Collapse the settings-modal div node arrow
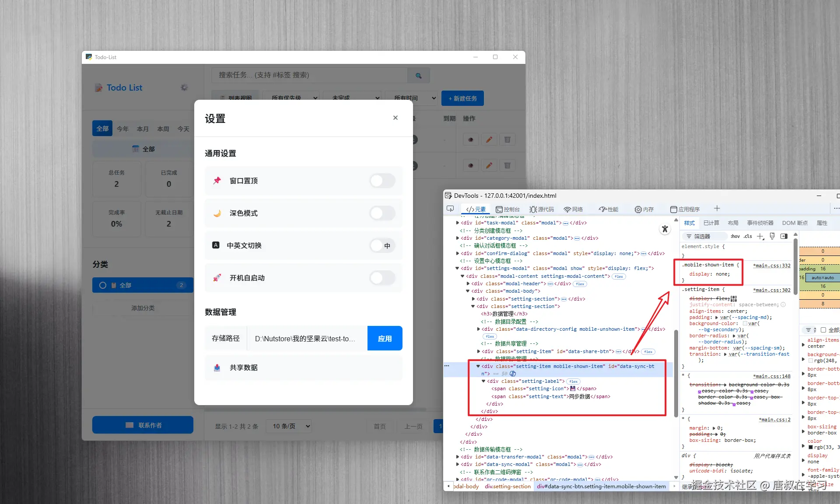 [x=457, y=268]
